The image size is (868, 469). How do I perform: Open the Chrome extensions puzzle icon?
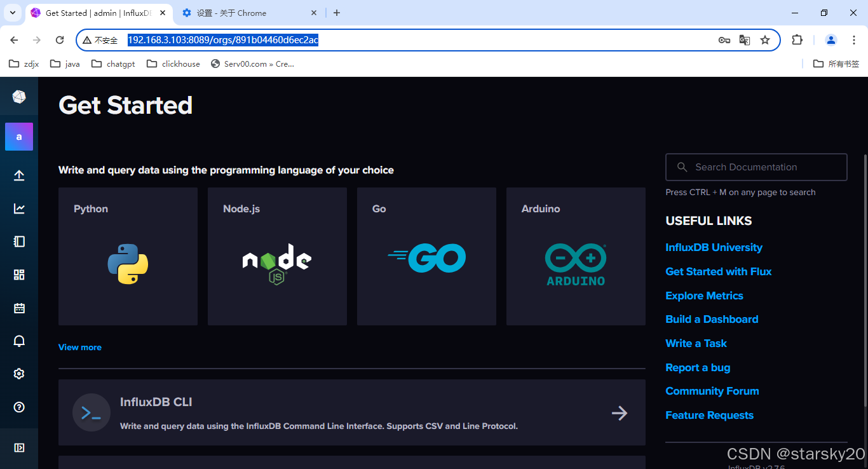(797, 39)
